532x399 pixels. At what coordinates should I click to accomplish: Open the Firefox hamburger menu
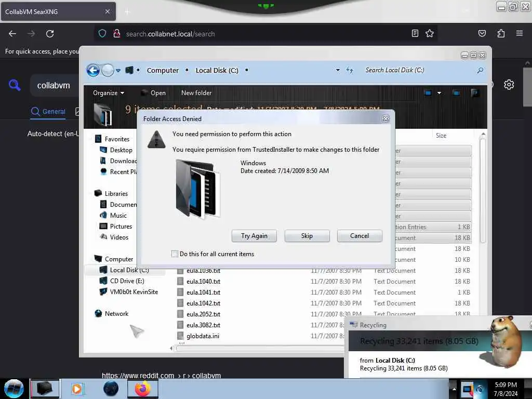519,33
